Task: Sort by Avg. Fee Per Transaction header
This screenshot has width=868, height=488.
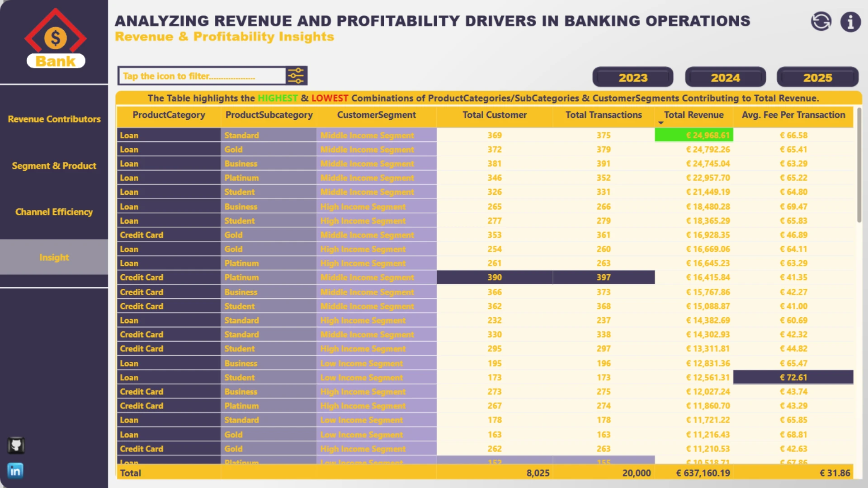Action: pyautogui.click(x=793, y=115)
